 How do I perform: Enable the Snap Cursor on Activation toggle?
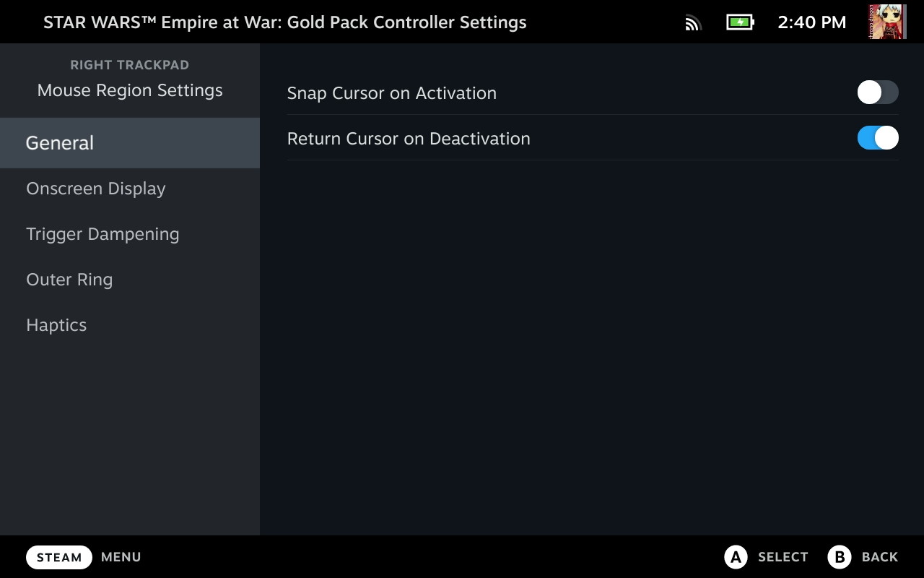click(x=877, y=92)
